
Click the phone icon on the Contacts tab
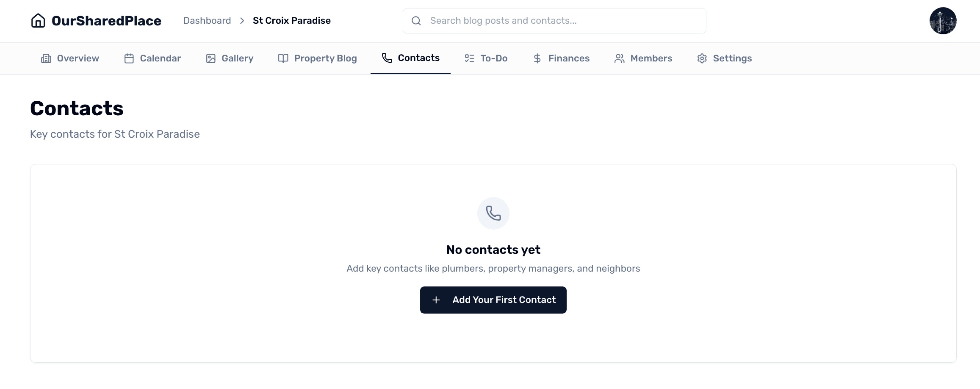click(x=386, y=58)
